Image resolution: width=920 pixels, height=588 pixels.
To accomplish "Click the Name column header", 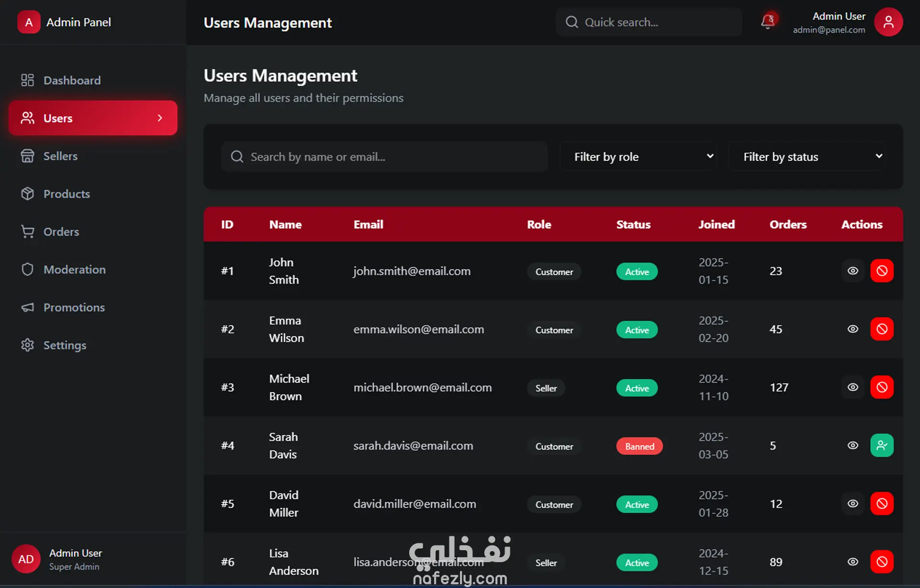I will [x=285, y=224].
